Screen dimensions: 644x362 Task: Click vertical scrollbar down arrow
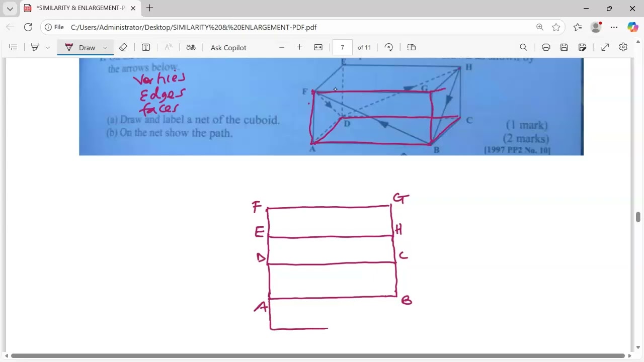tap(638, 347)
